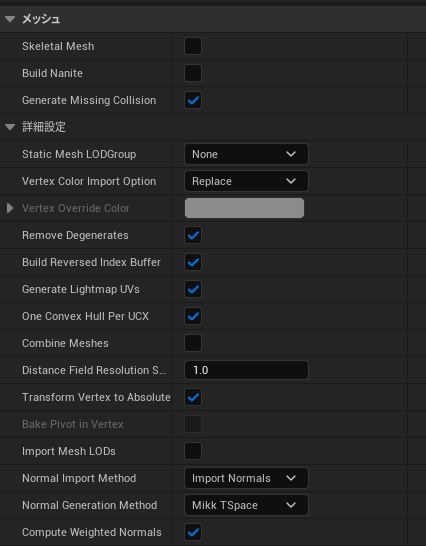Enable Combine Meshes
Image resolution: width=426 pixels, height=546 pixels.
point(193,343)
